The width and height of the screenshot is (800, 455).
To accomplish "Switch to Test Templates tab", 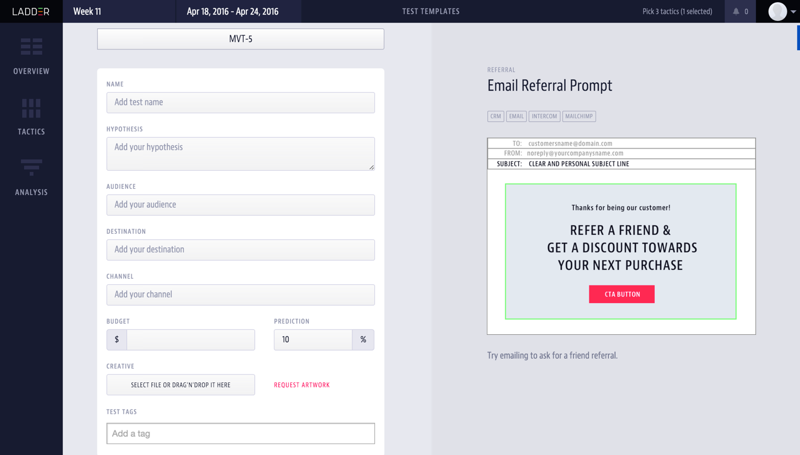I will pos(431,11).
